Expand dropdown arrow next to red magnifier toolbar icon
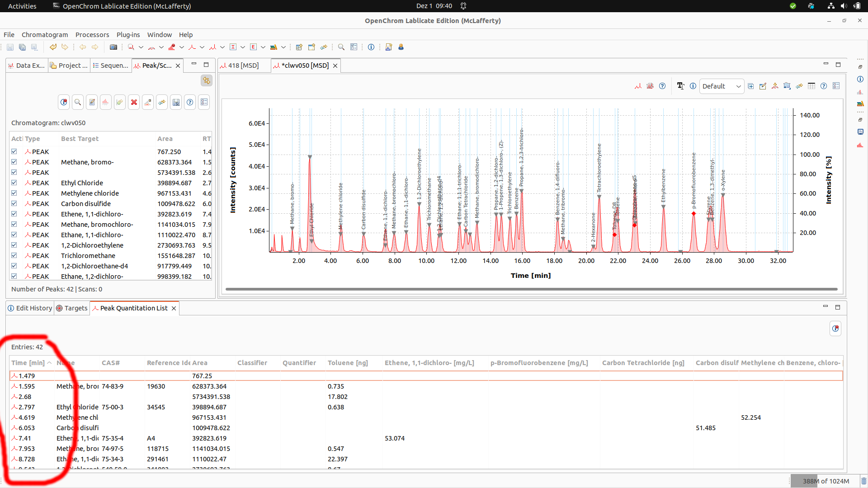This screenshot has width=868, height=488. tap(141, 47)
